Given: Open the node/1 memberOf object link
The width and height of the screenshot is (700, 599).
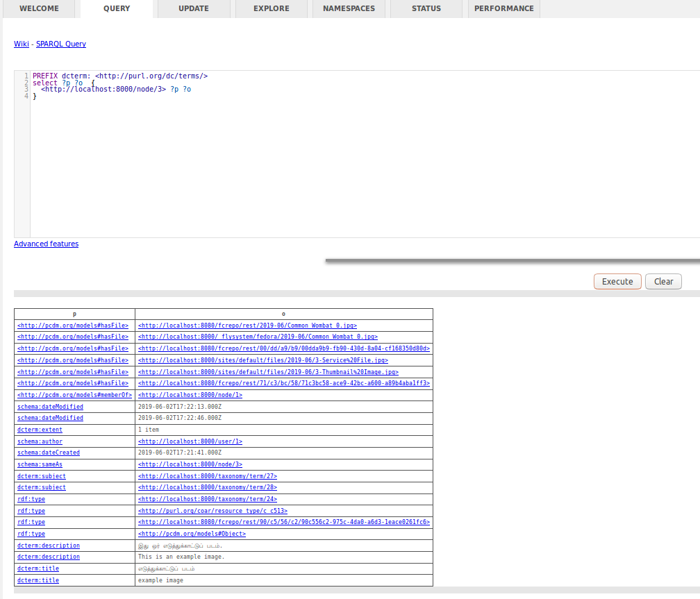Looking at the screenshot, I should pyautogui.click(x=190, y=394).
